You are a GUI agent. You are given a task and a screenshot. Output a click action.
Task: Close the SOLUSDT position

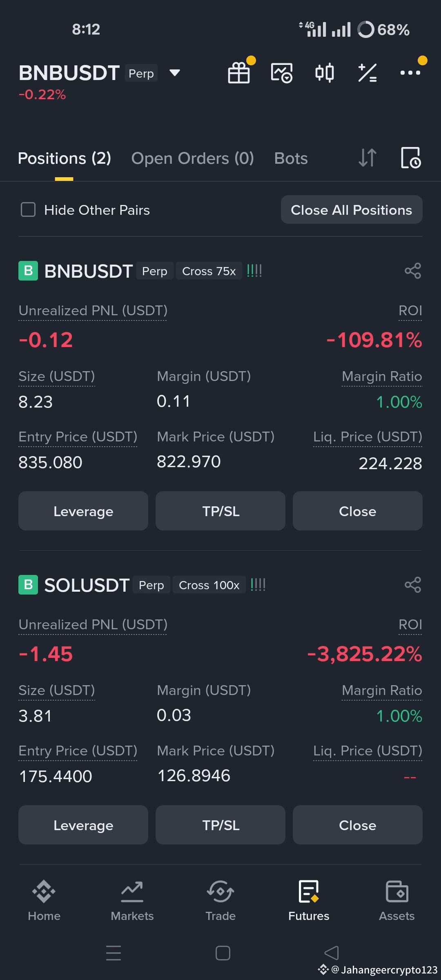coord(358,825)
